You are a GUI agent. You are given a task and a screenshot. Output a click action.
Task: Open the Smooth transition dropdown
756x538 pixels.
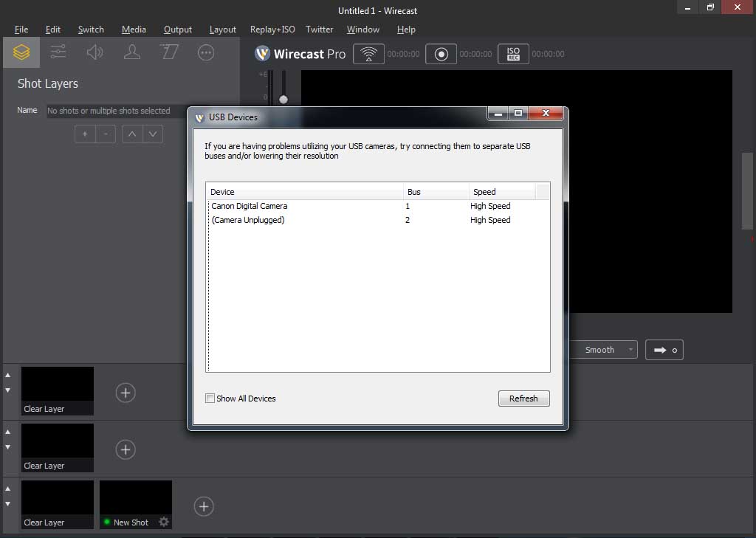[604, 350]
